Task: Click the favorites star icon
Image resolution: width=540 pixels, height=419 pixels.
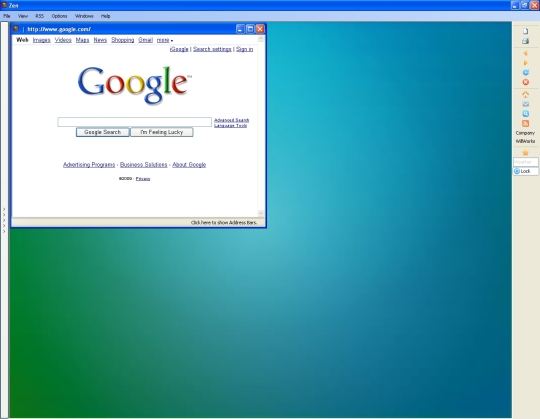Action: (x=526, y=153)
